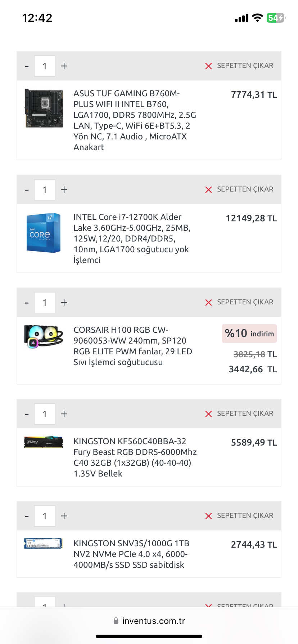
Task: Edit quantity field of Kingston Fury RAM
Action: point(45,414)
